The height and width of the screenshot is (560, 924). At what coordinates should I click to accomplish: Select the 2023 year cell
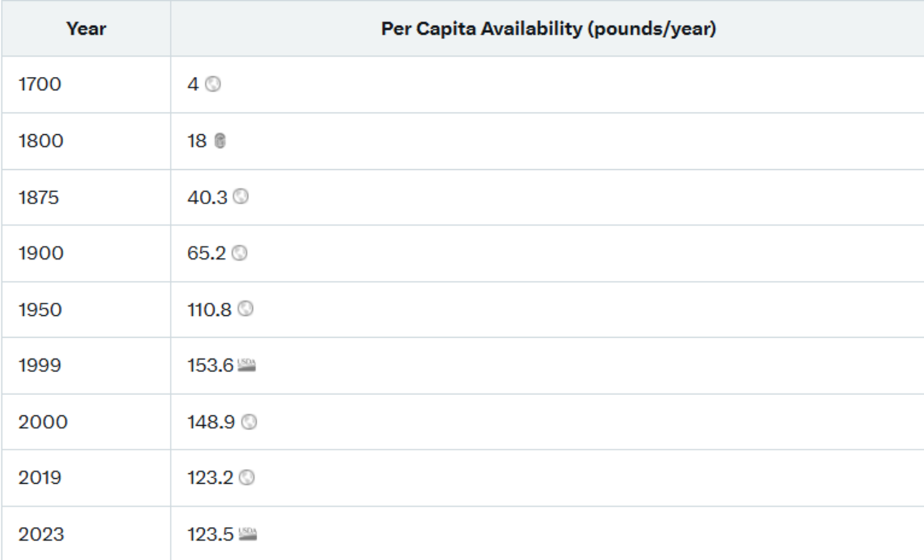coord(86,534)
